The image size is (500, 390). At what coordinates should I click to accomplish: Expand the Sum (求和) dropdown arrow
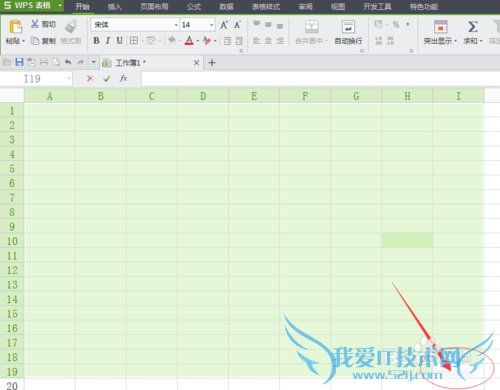[x=481, y=41]
